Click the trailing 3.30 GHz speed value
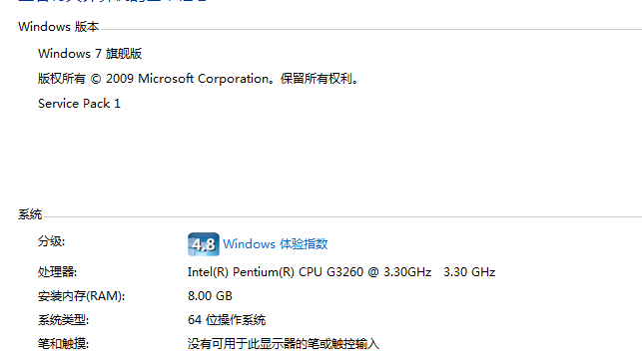Screen dimensions: 642x364 pyautogui.click(x=469, y=272)
